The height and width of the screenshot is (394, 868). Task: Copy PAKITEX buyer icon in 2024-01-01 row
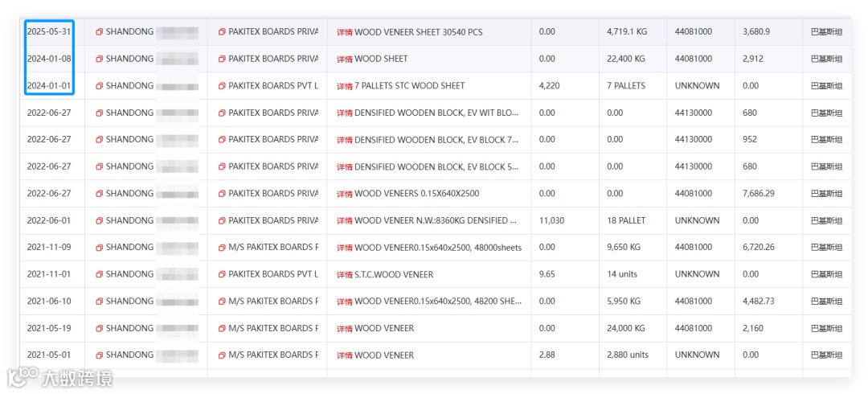pyautogui.click(x=222, y=86)
